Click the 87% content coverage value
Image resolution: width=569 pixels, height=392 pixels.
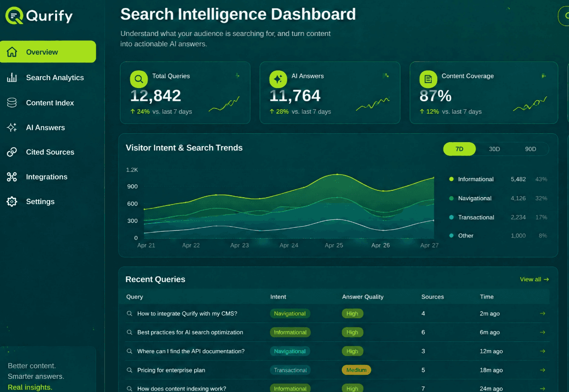pos(435,96)
